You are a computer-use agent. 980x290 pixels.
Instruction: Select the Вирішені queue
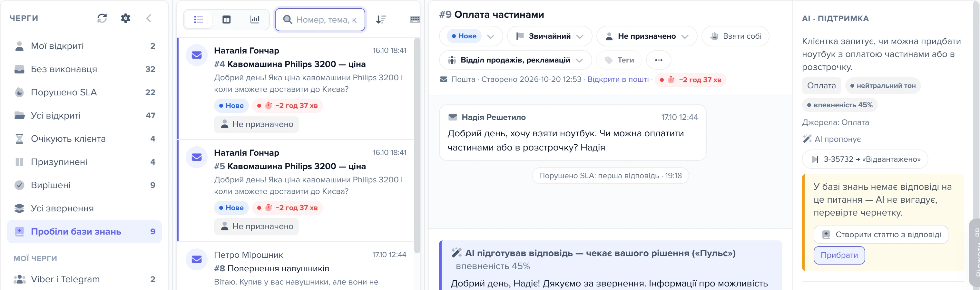[x=84, y=185]
